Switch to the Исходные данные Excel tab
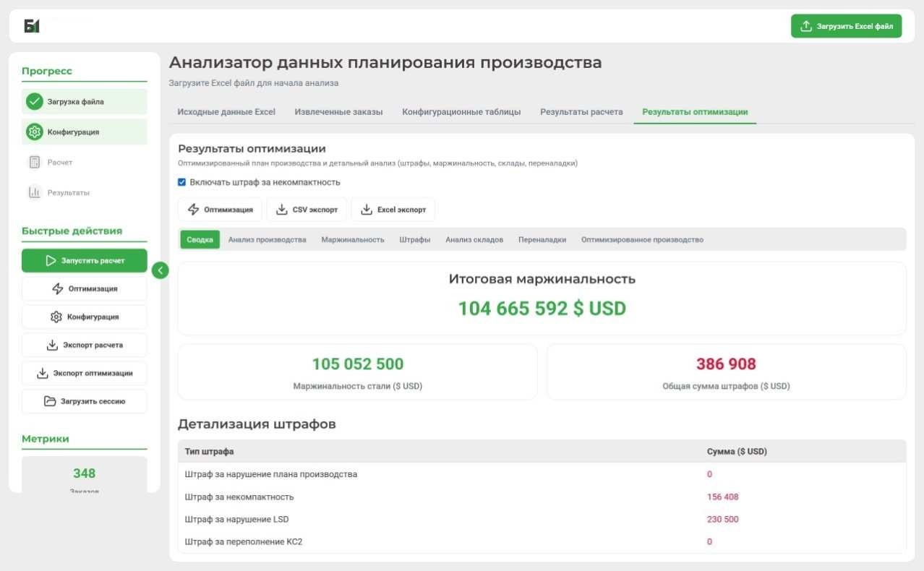The image size is (924, 571). 226,112
